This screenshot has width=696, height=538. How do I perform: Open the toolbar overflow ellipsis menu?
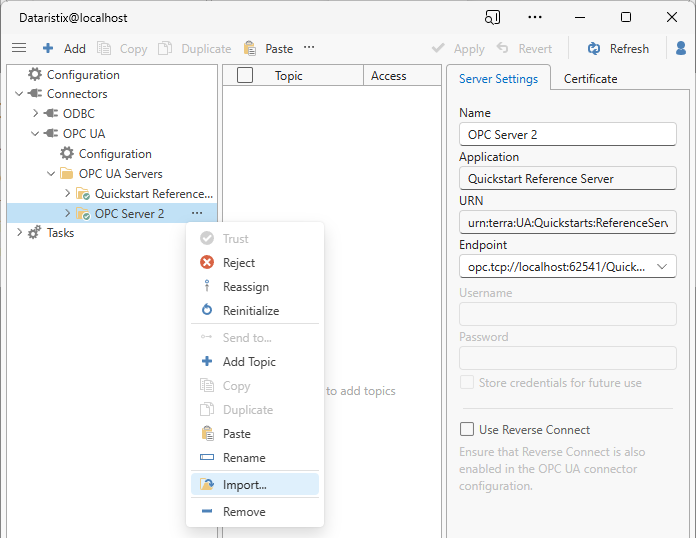pyautogui.click(x=309, y=47)
